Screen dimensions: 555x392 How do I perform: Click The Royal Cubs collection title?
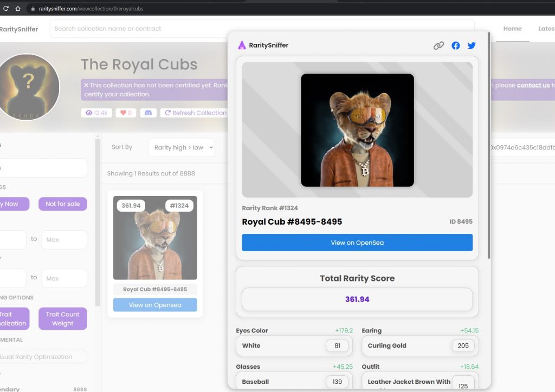click(x=139, y=64)
